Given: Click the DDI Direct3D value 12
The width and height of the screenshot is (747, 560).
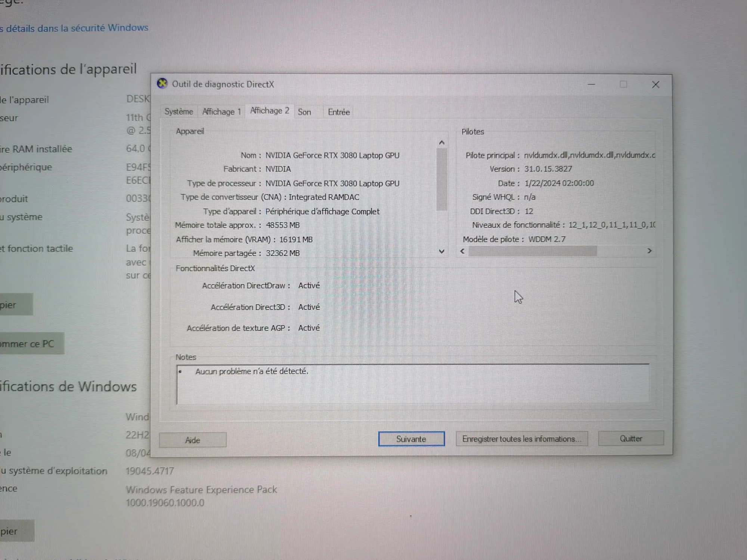Looking at the screenshot, I should coord(529,211).
